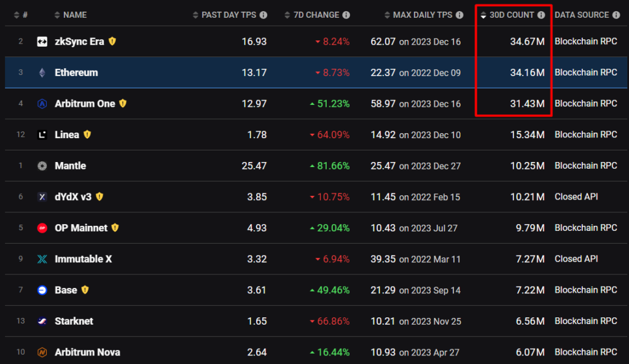Click the Base blue logo icon
The height and width of the screenshot is (364, 629).
42,290
